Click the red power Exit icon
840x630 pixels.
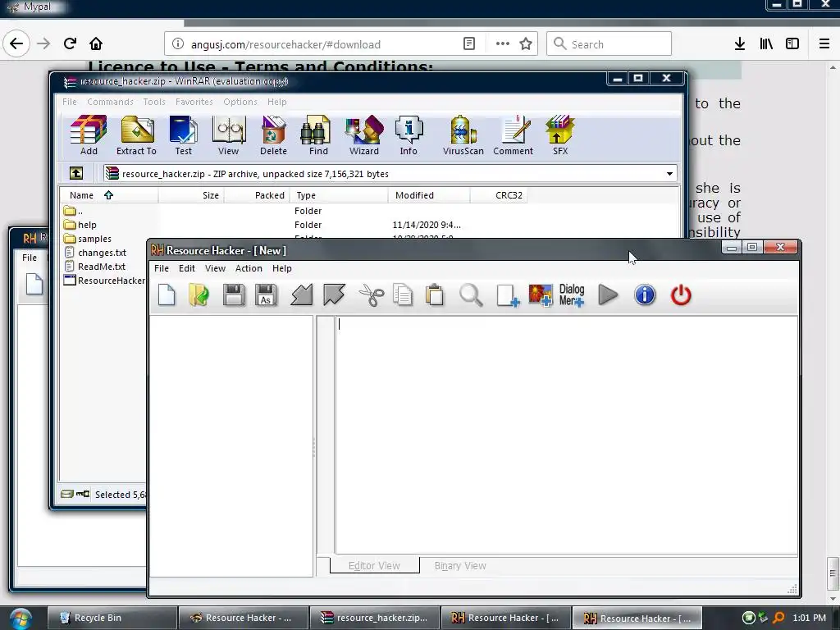(681, 295)
